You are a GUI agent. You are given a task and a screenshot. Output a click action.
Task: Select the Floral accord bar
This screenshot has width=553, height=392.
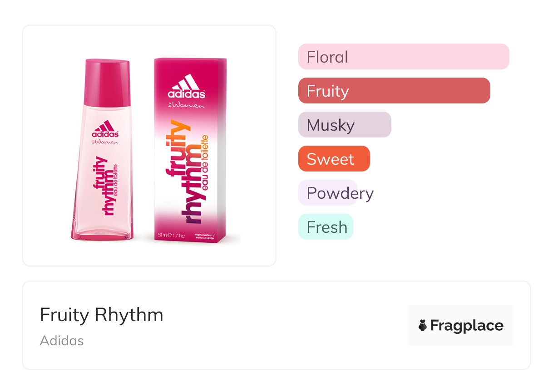(403, 57)
